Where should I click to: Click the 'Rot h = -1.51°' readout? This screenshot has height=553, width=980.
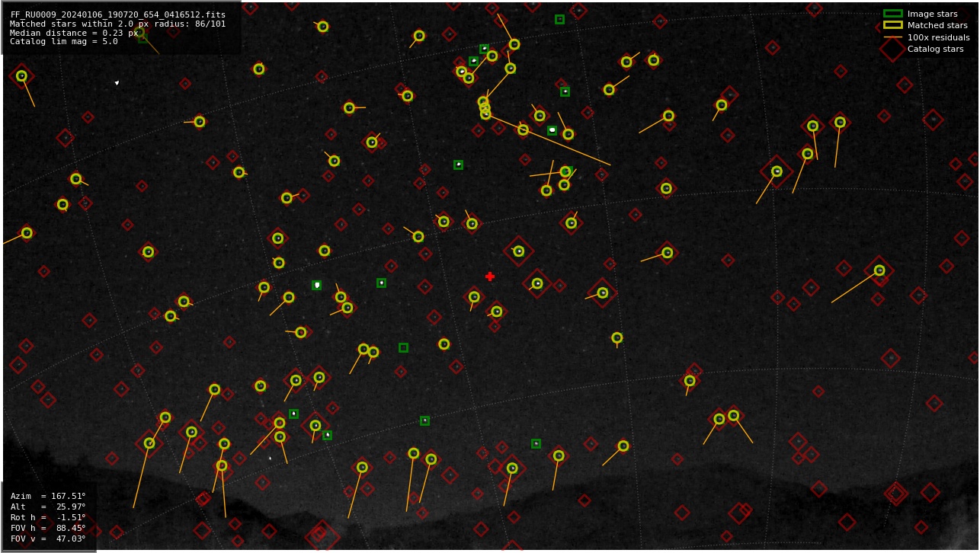tap(48, 517)
